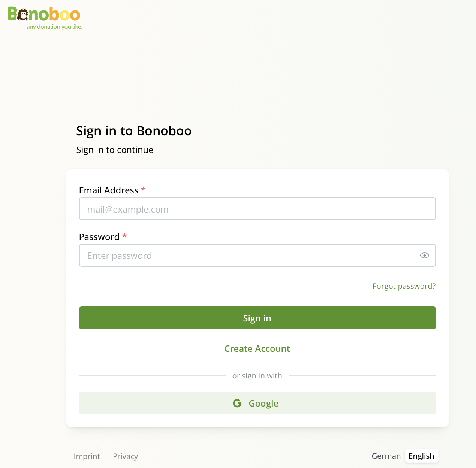
Task: Open the Forgot password link
Action: point(404,286)
